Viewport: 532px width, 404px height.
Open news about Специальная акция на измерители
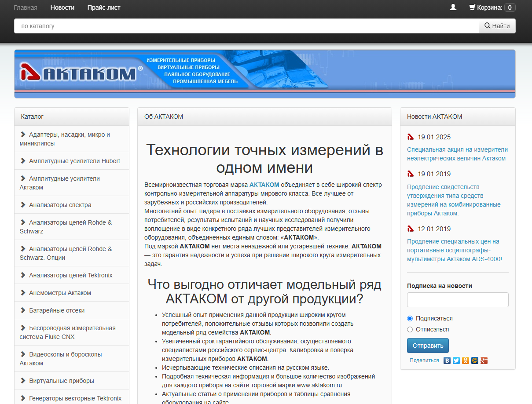coord(457,154)
